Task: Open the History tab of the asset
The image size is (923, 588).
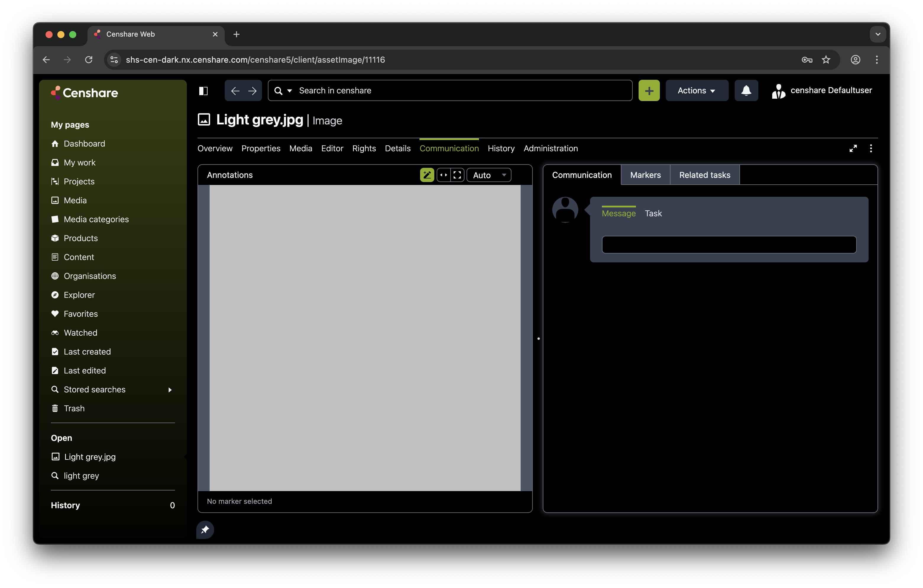Action: 501,149
